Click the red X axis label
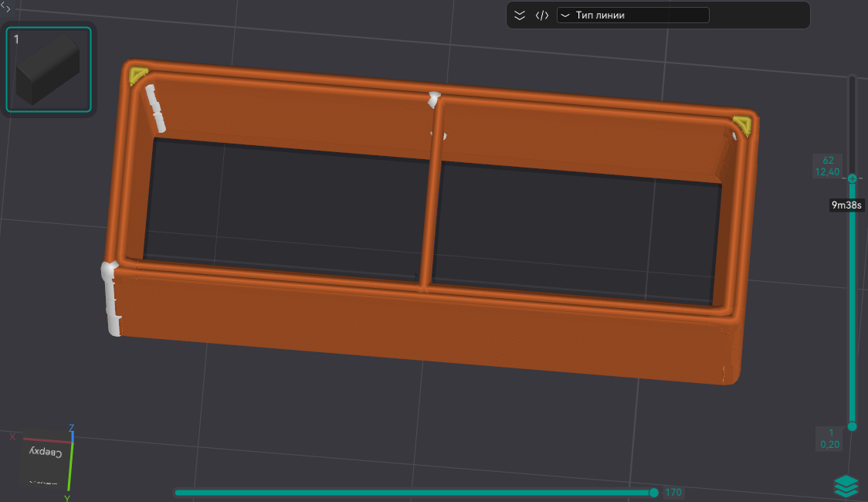This screenshot has width=868, height=502. [x=13, y=436]
